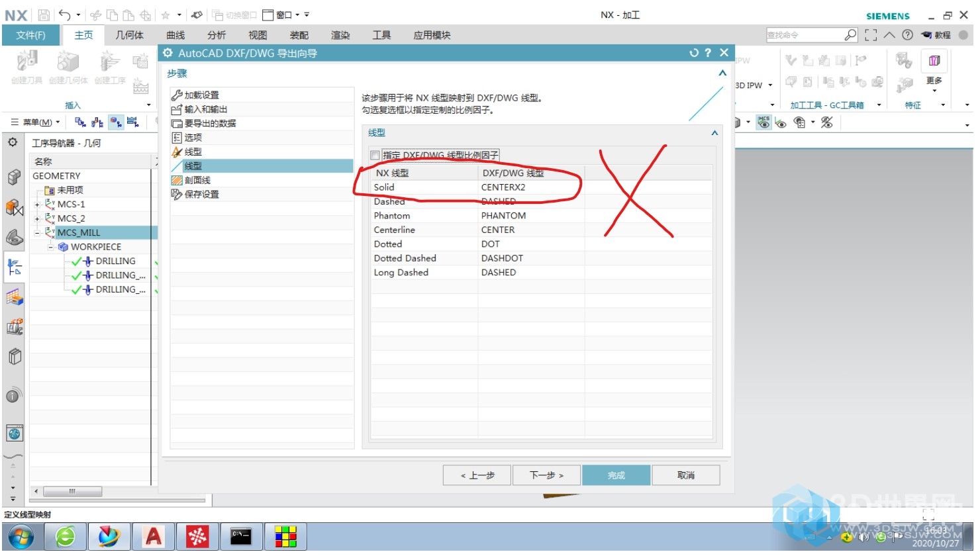Viewport: 980px width, 556px height.
Task: Go to the 保存设置 wizard step
Action: [262, 195]
